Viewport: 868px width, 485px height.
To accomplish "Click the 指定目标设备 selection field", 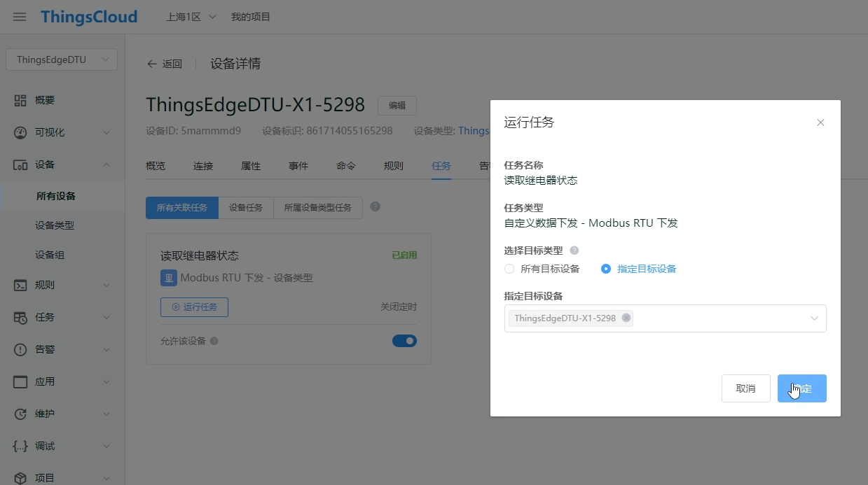I will point(666,318).
